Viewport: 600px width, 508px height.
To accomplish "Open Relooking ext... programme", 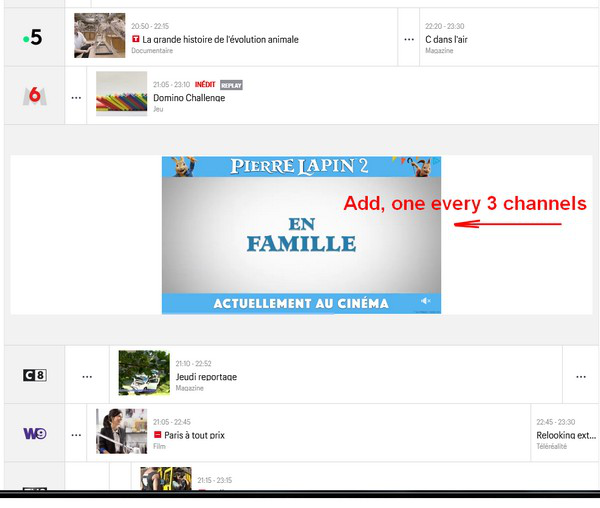I will pyautogui.click(x=566, y=435).
